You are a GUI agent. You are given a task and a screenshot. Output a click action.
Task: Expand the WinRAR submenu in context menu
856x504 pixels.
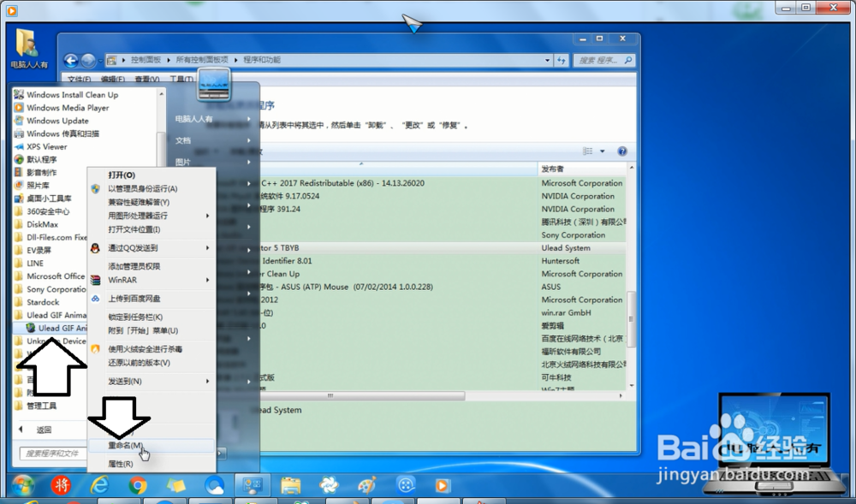(152, 280)
